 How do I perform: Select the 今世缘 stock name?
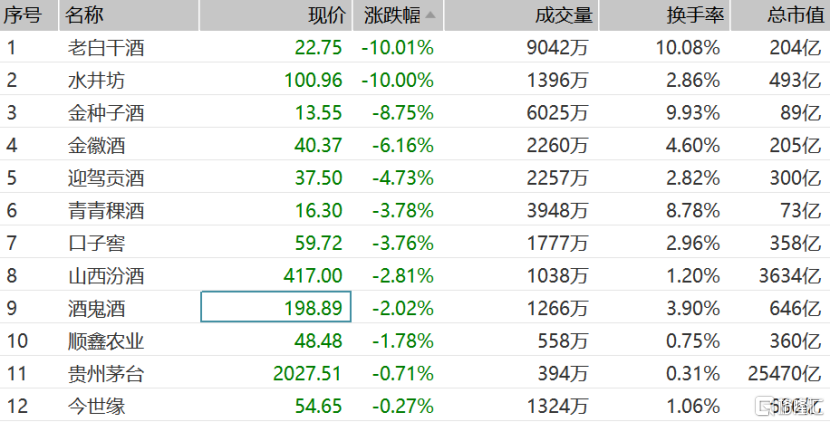[96, 406]
